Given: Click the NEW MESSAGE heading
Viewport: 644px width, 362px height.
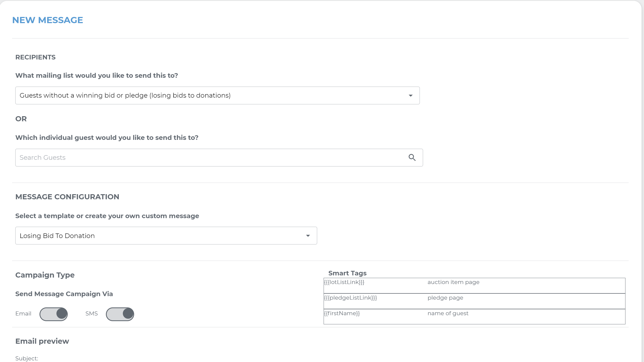Looking at the screenshot, I should 48,20.
